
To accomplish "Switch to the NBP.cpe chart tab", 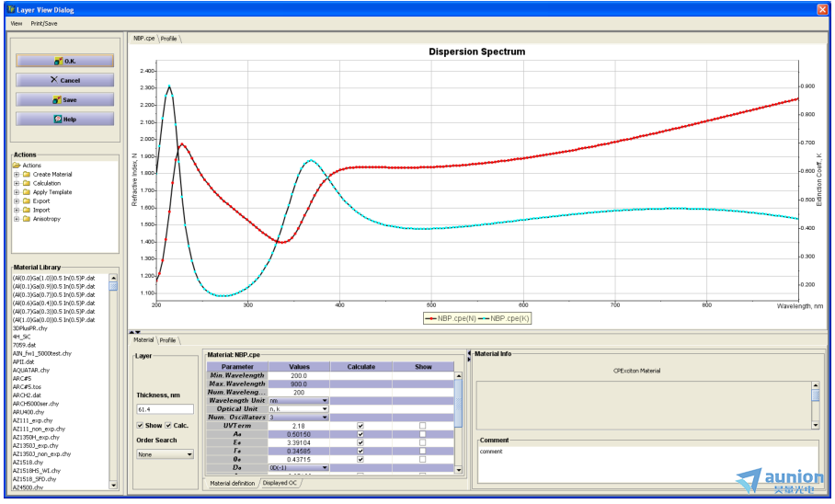I will click(x=143, y=39).
